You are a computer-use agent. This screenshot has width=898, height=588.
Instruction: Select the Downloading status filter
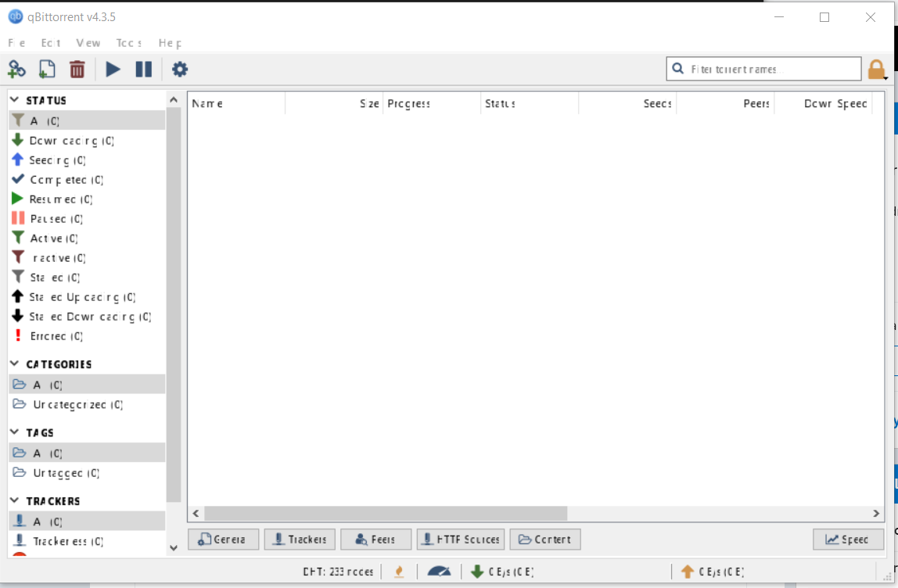(x=87, y=140)
